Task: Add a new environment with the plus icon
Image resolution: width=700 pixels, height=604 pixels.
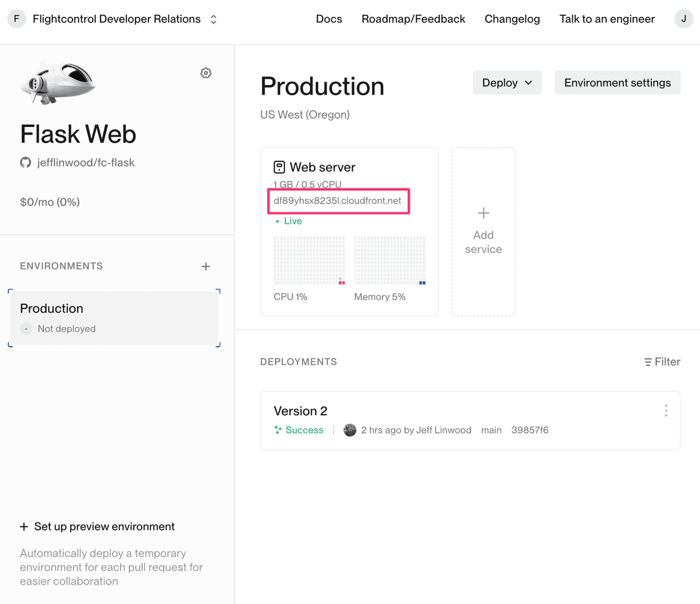Action: [205, 266]
